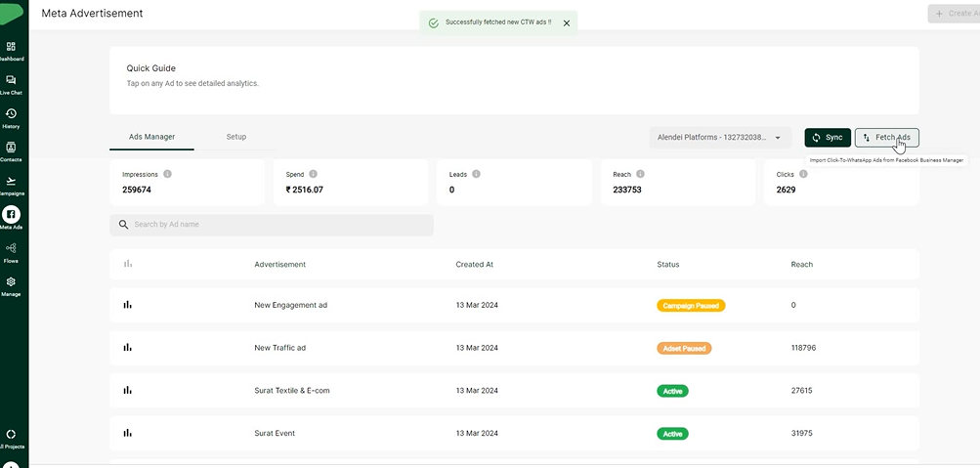Click the Reach column header
This screenshot has width=980, height=468.
pos(802,265)
